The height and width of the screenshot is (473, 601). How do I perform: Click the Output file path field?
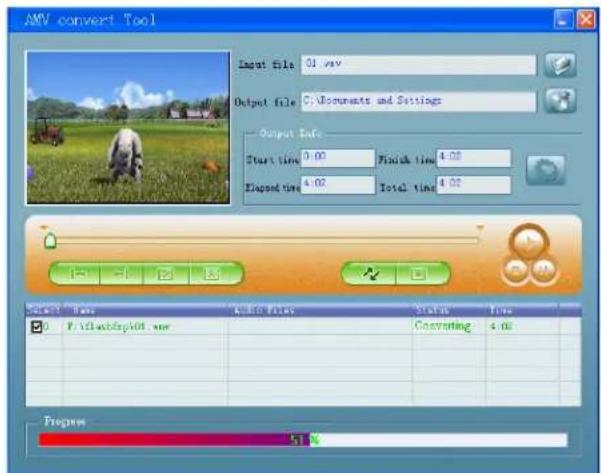(419, 102)
